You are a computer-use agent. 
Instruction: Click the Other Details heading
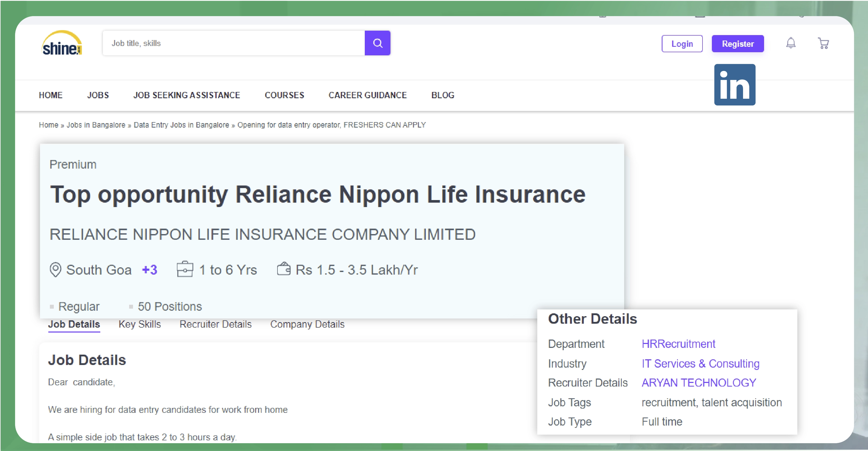tap(592, 319)
